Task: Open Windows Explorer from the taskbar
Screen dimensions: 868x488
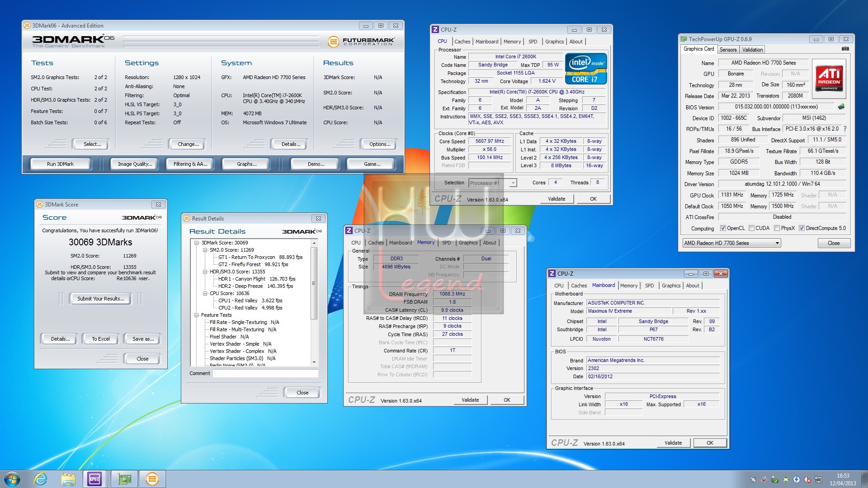Action: click(x=68, y=479)
